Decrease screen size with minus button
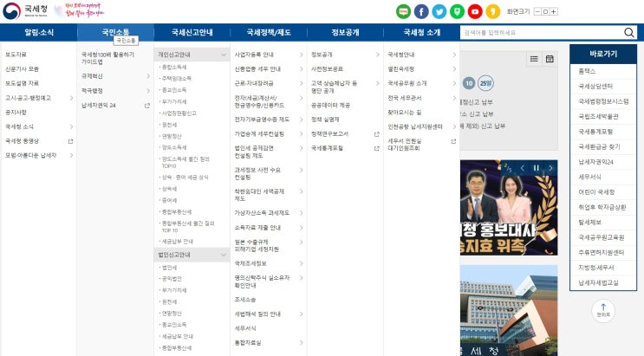 point(537,11)
